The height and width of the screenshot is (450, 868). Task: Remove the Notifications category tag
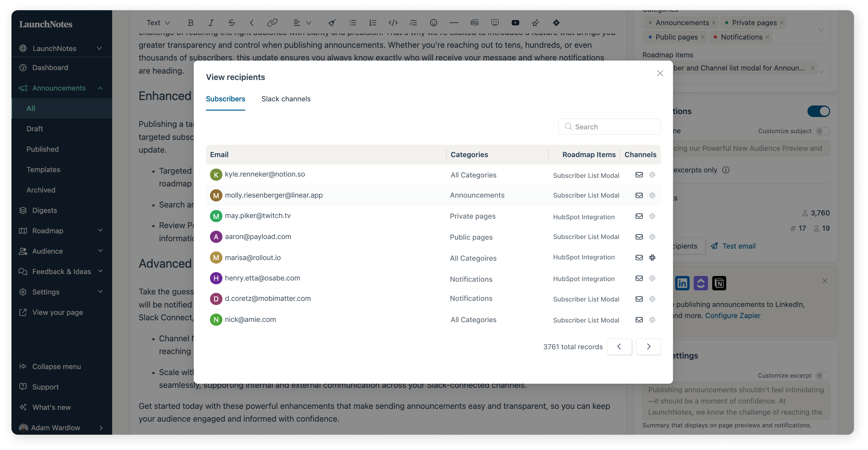tap(767, 37)
